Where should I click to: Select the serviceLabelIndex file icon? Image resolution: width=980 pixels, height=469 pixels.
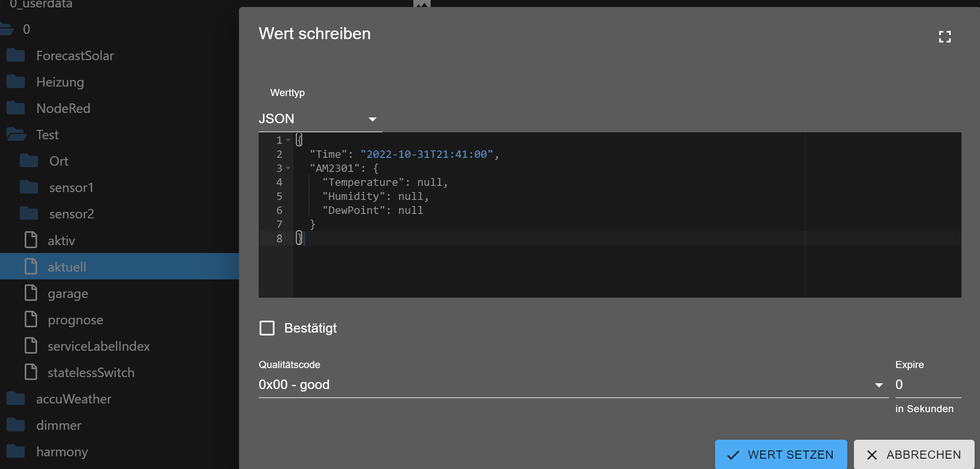click(x=31, y=346)
